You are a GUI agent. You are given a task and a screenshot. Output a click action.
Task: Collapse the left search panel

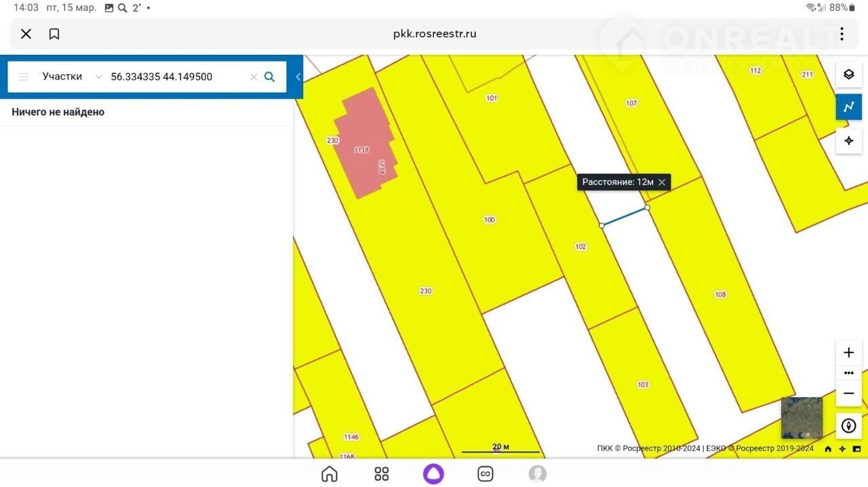click(x=298, y=77)
